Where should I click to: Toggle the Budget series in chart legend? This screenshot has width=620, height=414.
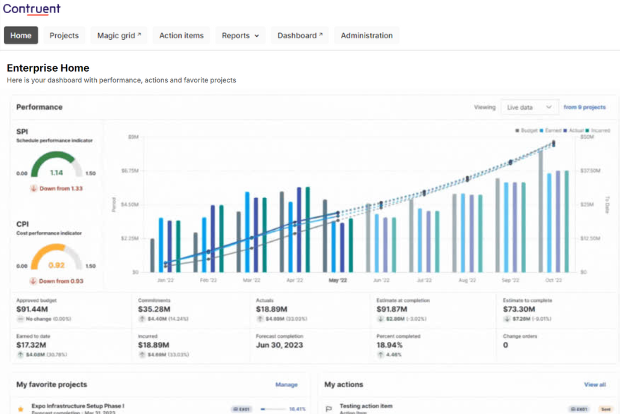(x=526, y=130)
